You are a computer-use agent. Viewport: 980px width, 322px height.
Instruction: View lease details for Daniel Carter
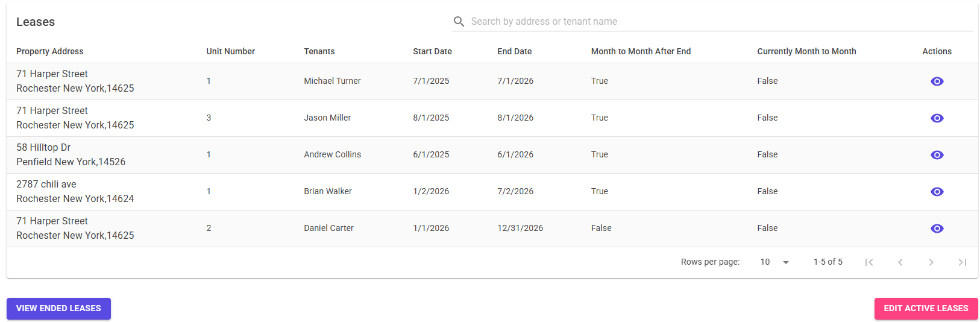937,229
